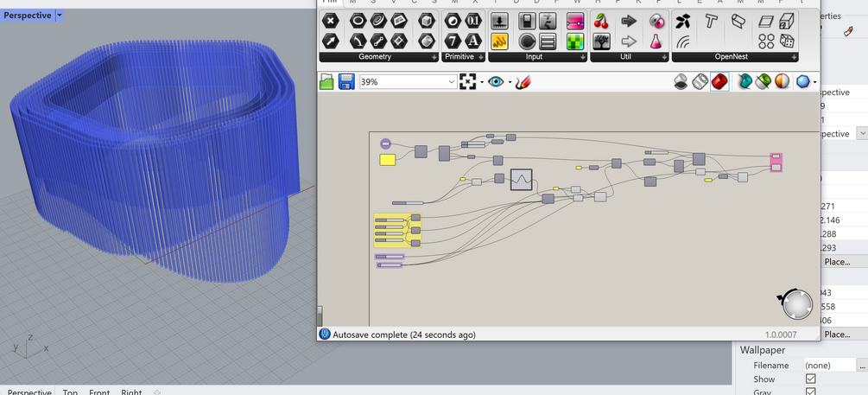Open the Perspective viewport title dropdown arrow

(x=60, y=16)
